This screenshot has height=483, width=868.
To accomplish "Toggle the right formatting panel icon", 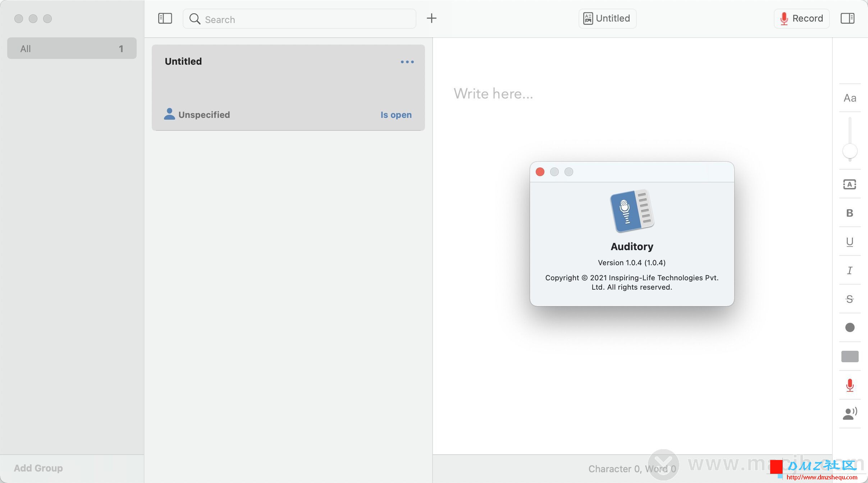I will pos(847,18).
